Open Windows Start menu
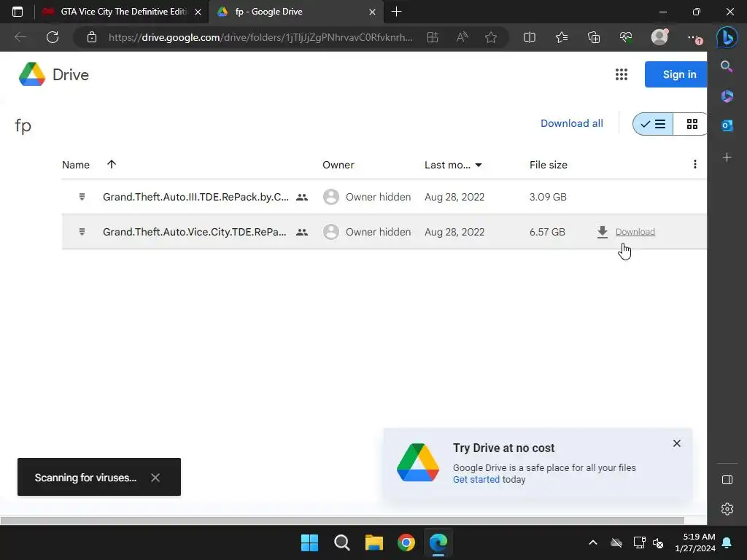 point(309,542)
